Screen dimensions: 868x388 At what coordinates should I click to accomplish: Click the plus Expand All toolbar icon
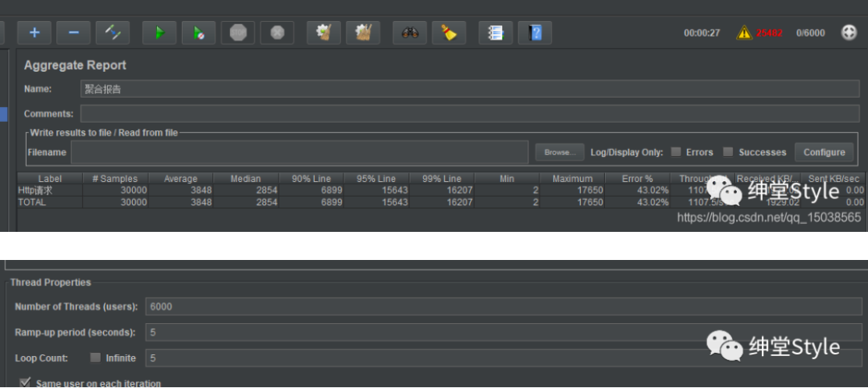[34, 33]
